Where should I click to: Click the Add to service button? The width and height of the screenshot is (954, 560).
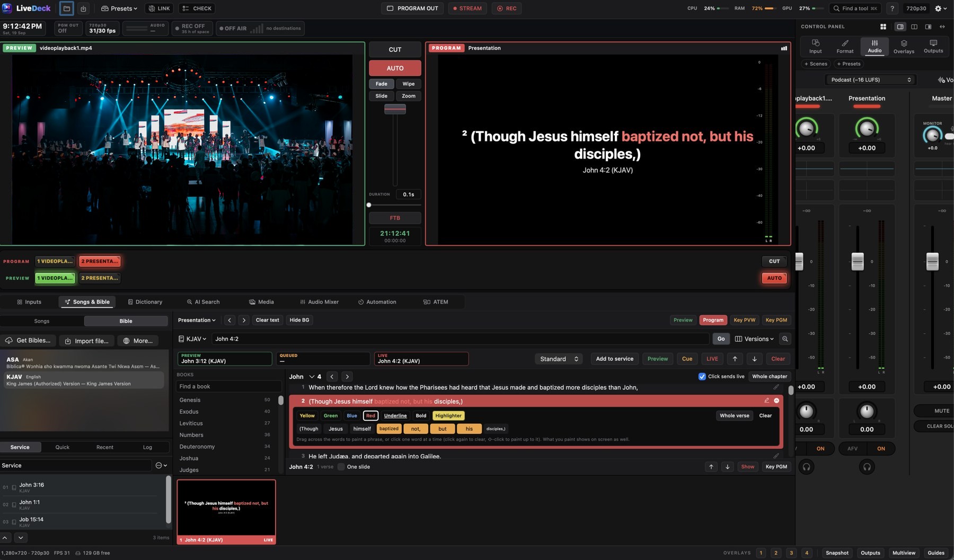[614, 359]
